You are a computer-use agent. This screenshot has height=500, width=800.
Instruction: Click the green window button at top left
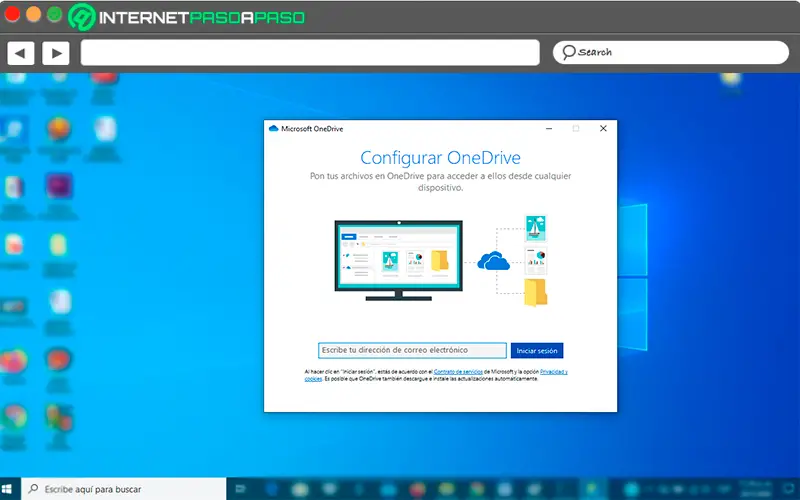click(x=55, y=14)
